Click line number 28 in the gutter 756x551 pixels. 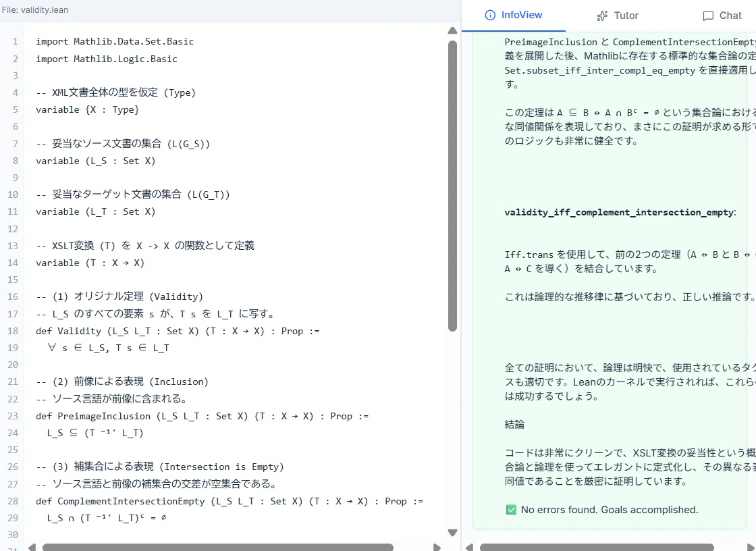pos(13,501)
